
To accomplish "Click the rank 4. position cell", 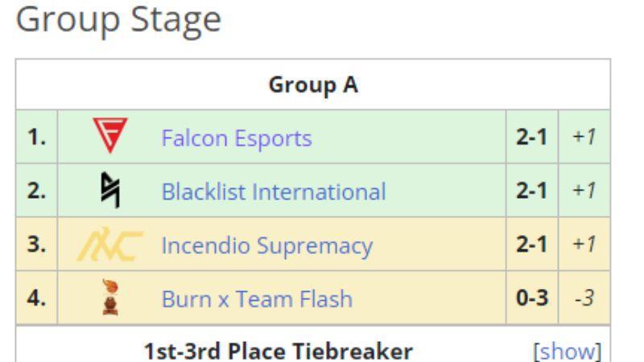I will [x=36, y=298].
